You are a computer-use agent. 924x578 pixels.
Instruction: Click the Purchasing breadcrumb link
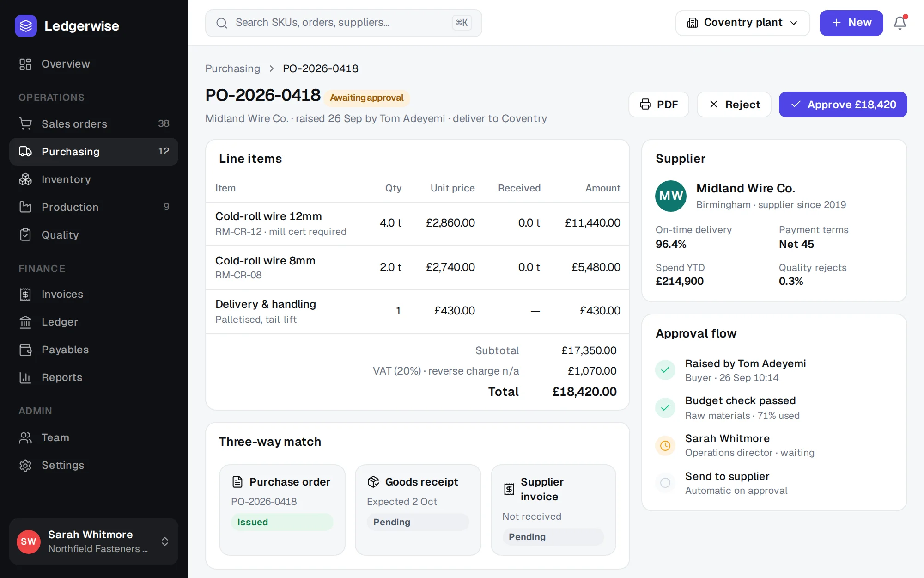tap(232, 68)
